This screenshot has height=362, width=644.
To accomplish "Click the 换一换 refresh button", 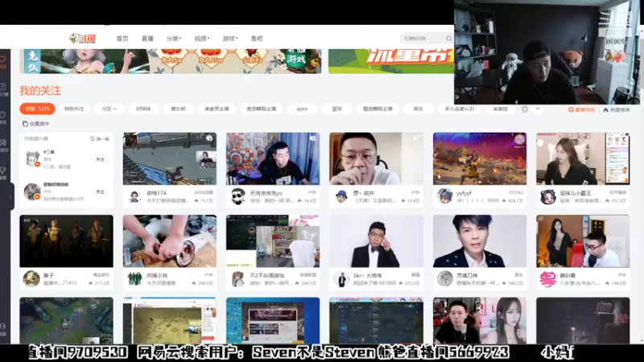I will point(100,138).
